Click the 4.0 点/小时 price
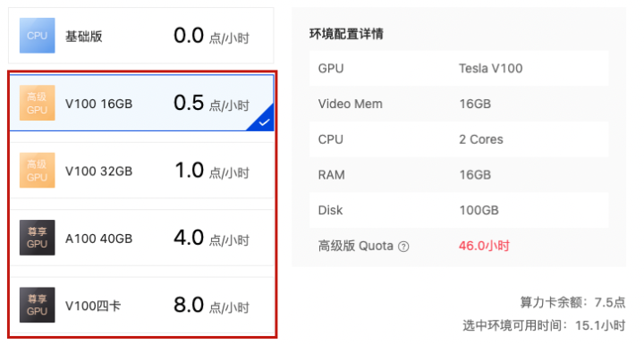The width and height of the screenshot is (644, 344). click(211, 238)
